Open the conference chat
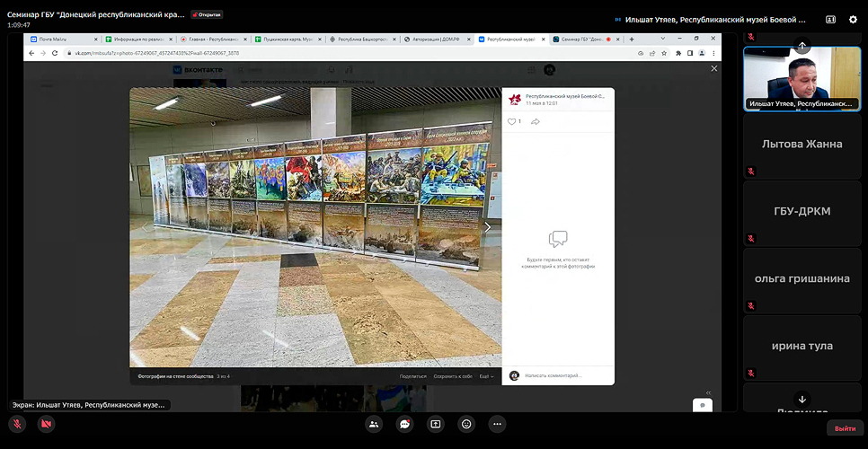 pyautogui.click(x=404, y=424)
